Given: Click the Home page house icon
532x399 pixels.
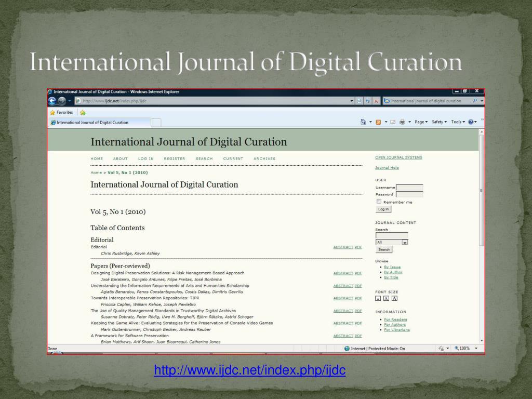Looking at the screenshot, I should click(363, 122).
